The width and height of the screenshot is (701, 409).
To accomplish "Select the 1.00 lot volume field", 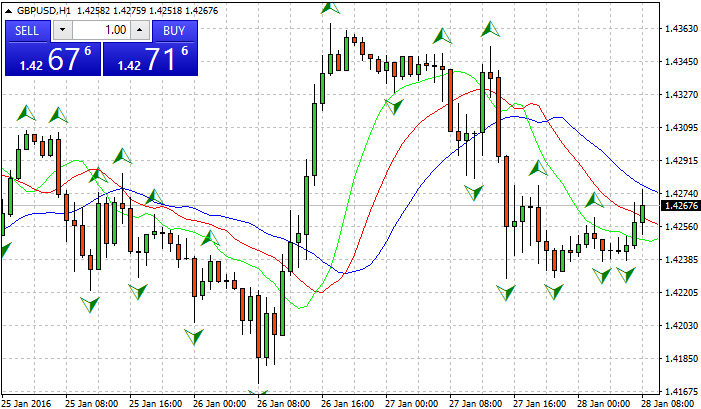I will pos(102,30).
